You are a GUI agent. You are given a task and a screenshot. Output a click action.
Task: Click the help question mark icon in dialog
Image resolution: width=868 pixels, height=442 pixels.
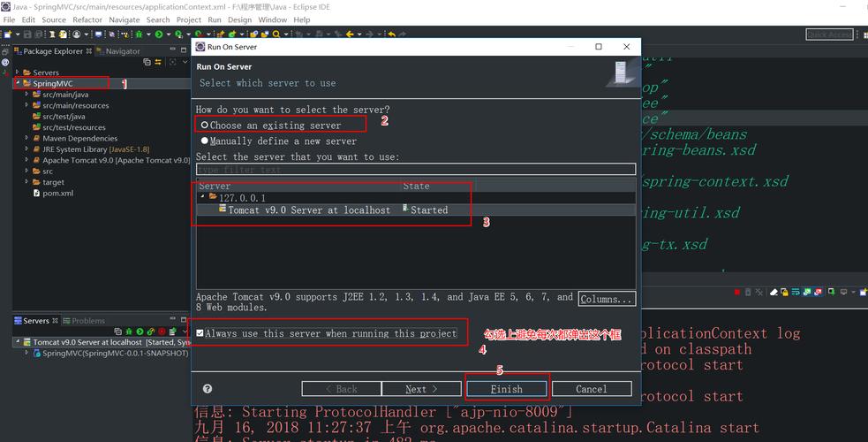pyautogui.click(x=208, y=389)
